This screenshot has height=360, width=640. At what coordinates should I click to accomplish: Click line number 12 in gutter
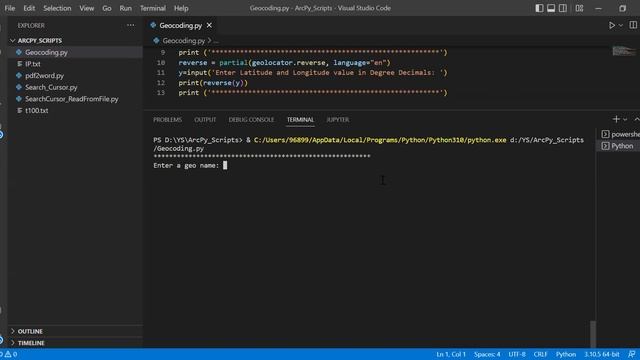(161, 82)
